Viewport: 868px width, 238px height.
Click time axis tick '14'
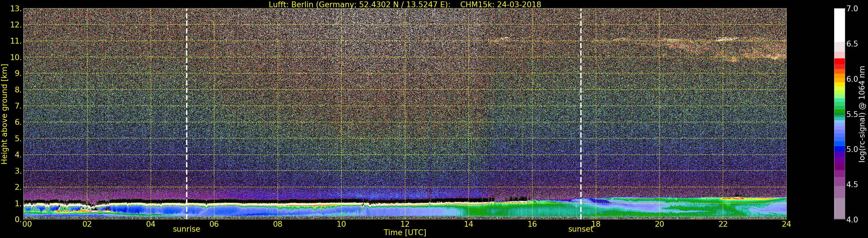(468, 224)
